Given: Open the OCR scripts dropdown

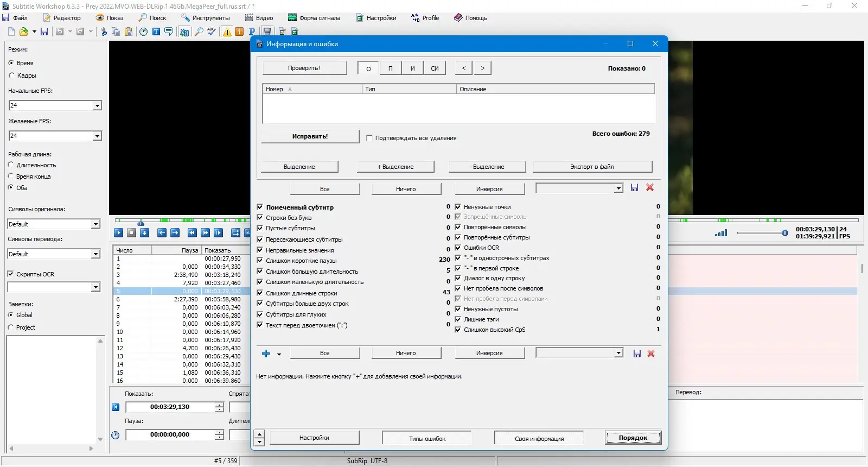Looking at the screenshot, I should (96, 287).
